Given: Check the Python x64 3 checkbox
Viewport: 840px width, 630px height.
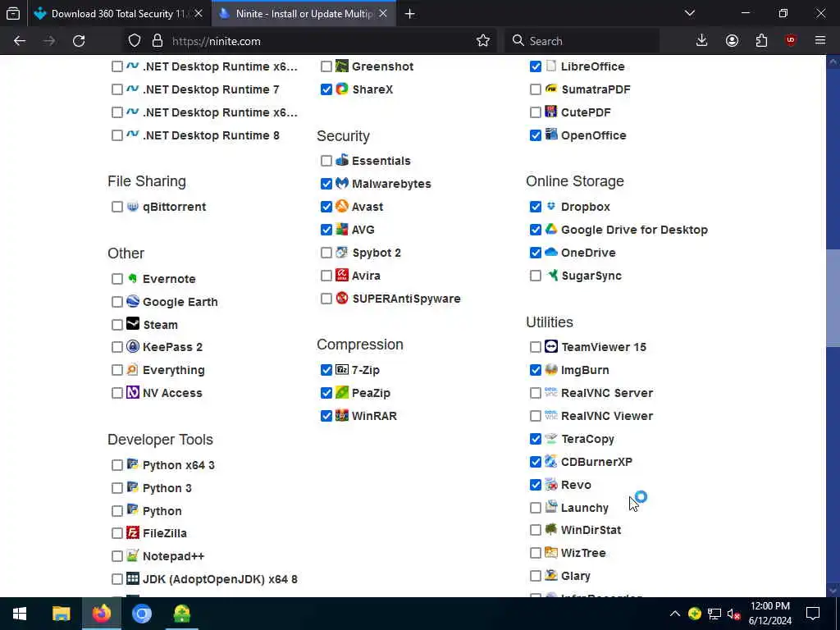Looking at the screenshot, I should (116, 465).
